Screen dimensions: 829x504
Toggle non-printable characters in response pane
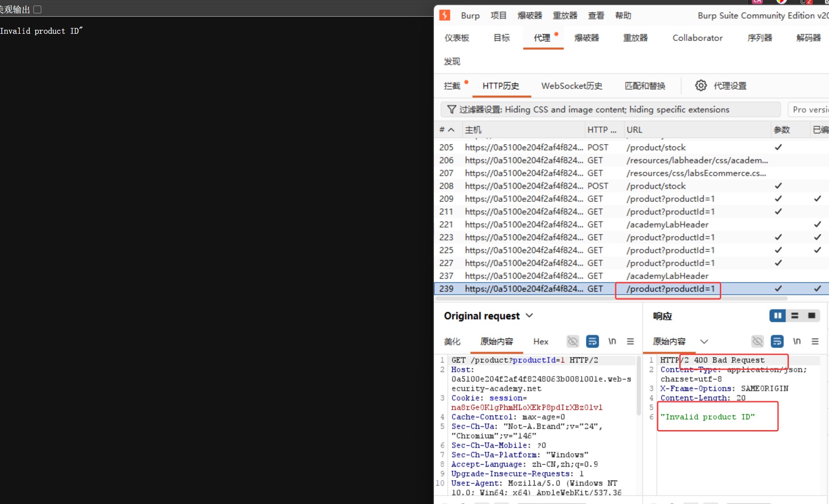[x=758, y=341]
